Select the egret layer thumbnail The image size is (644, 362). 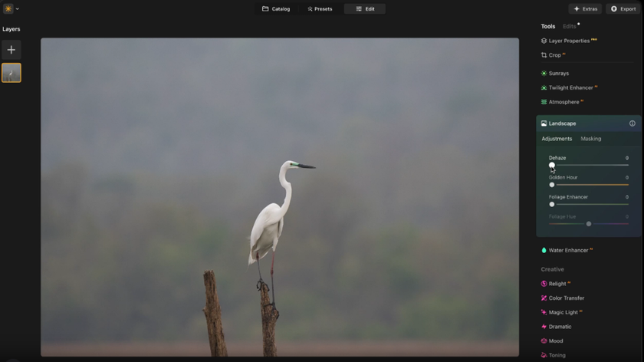[11, 73]
